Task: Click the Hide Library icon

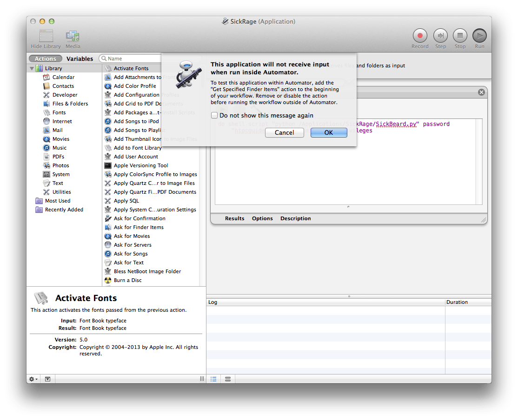Action: pyautogui.click(x=46, y=36)
